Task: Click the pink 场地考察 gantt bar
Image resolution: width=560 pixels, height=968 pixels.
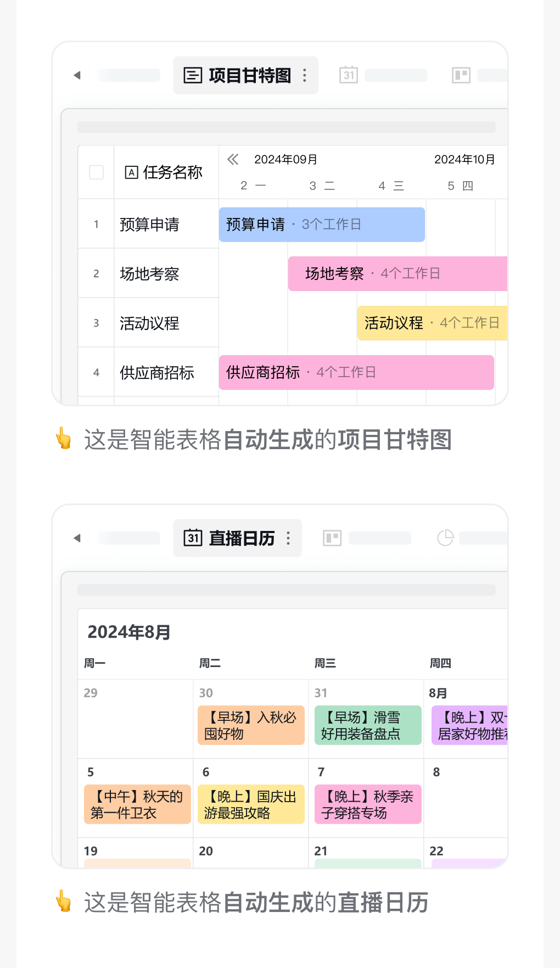Action: point(397,273)
